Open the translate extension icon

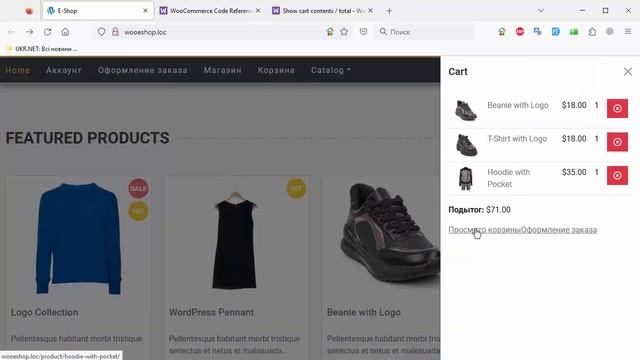(x=538, y=32)
